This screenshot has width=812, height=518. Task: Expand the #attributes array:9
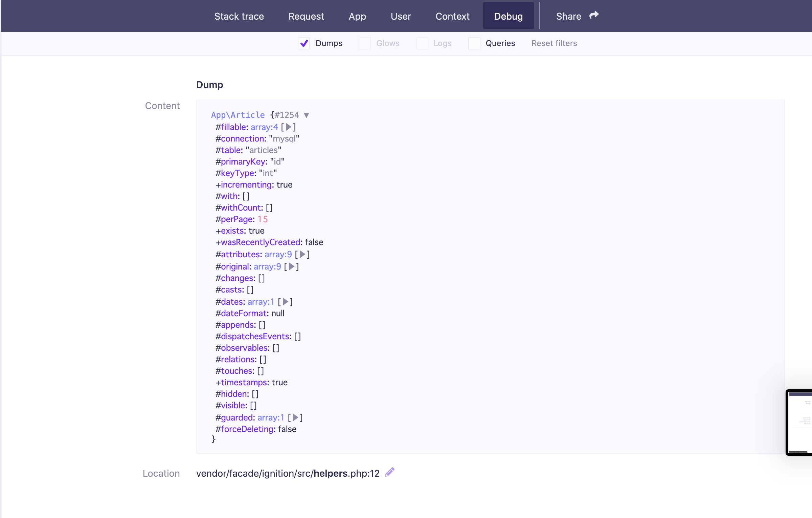[302, 254]
